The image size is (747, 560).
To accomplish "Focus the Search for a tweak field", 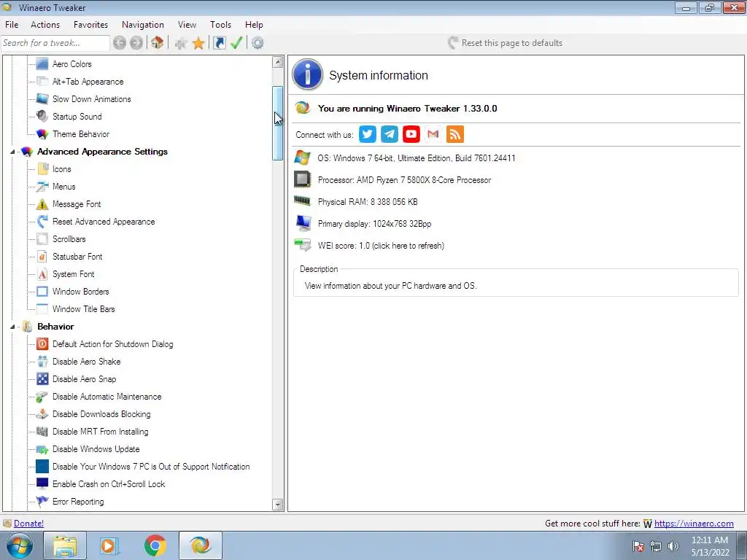I will coord(55,43).
